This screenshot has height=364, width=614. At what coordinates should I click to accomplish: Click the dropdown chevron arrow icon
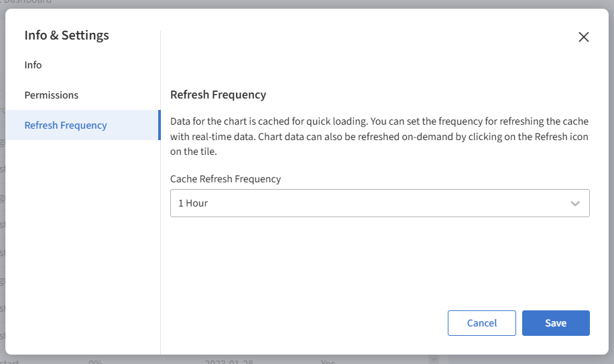[x=575, y=204]
